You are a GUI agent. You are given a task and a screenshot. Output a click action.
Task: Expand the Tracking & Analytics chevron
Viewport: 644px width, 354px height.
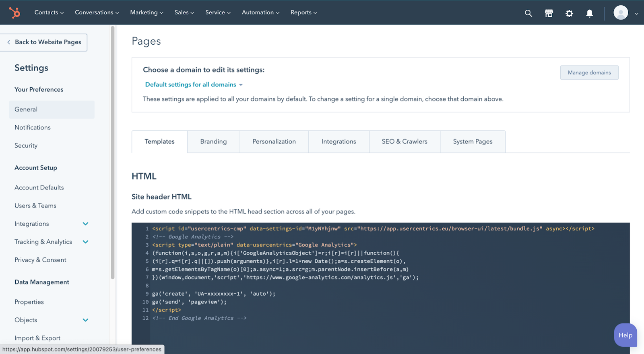(85, 242)
